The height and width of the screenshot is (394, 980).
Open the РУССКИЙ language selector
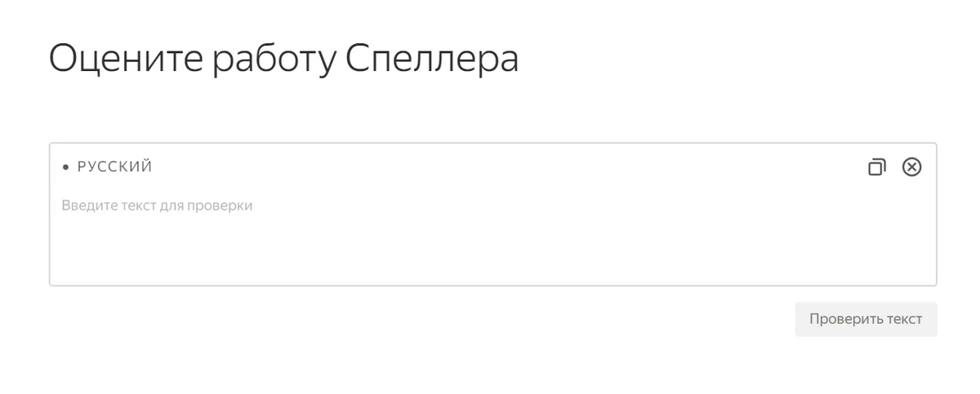114,167
